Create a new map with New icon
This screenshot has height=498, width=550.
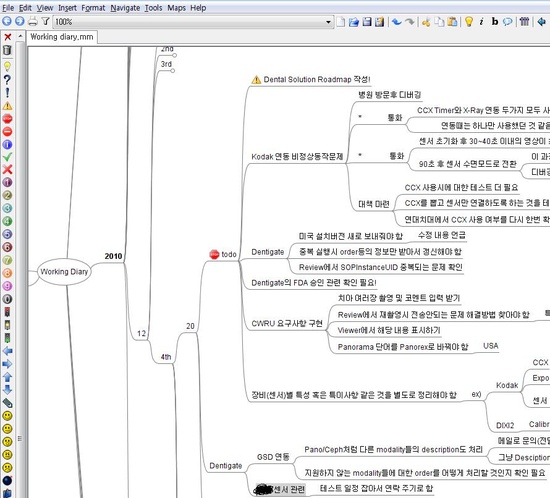[341, 22]
